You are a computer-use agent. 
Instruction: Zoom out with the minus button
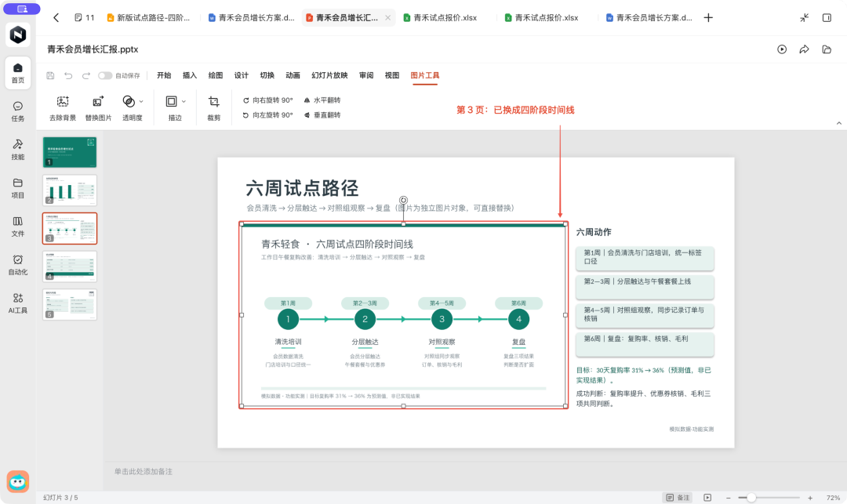pyautogui.click(x=728, y=498)
